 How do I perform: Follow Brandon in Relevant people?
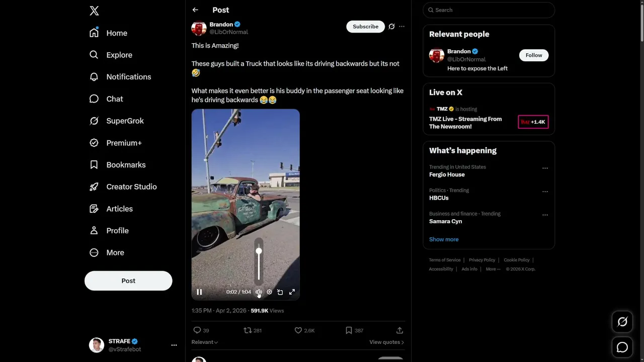(x=534, y=55)
